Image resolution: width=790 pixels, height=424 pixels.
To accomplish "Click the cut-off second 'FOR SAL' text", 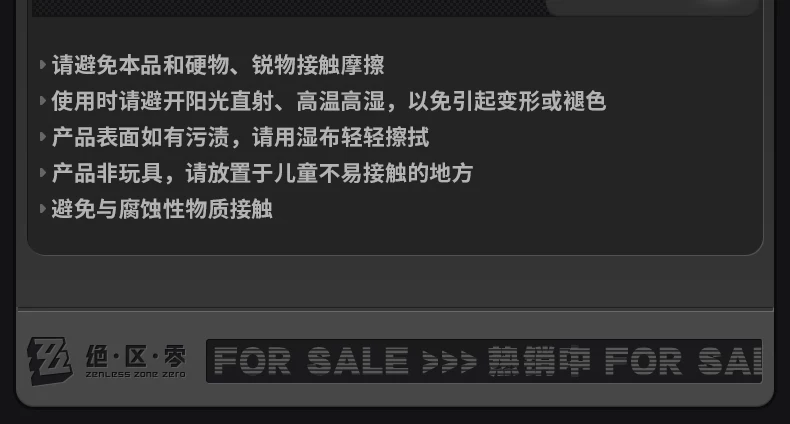I will point(683,361).
